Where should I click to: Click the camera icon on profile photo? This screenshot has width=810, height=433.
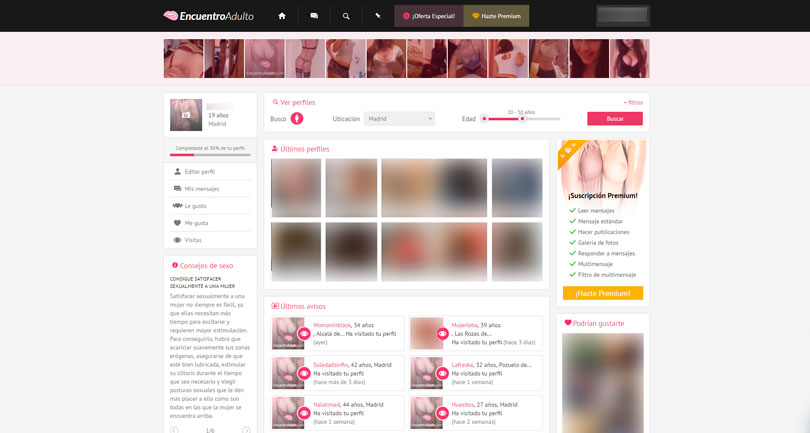point(186,115)
